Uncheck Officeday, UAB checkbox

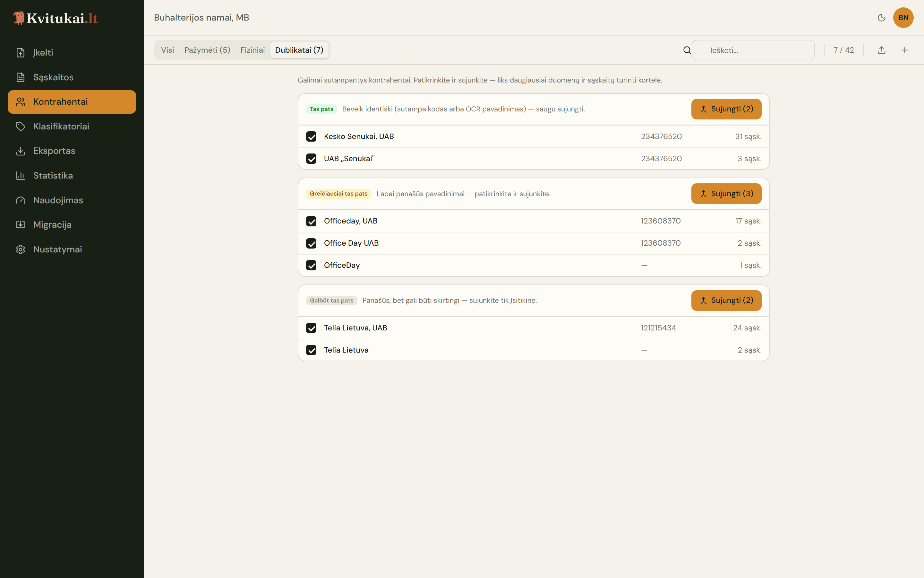pos(311,221)
